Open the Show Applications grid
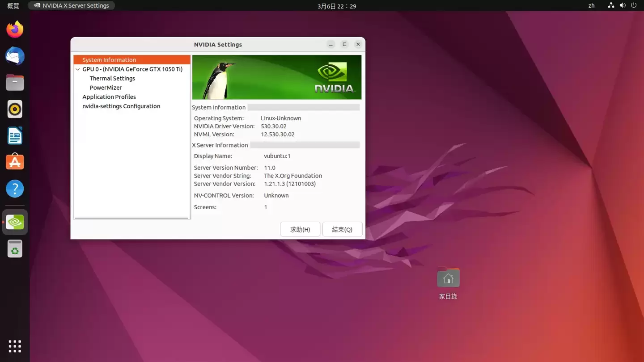644x362 pixels. 15,346
